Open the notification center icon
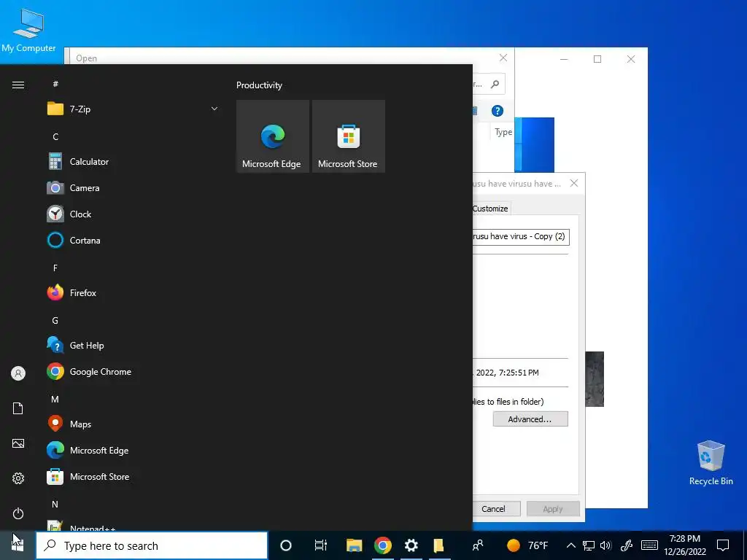Viewport: 747px width, 560px height. coord(723,545)
